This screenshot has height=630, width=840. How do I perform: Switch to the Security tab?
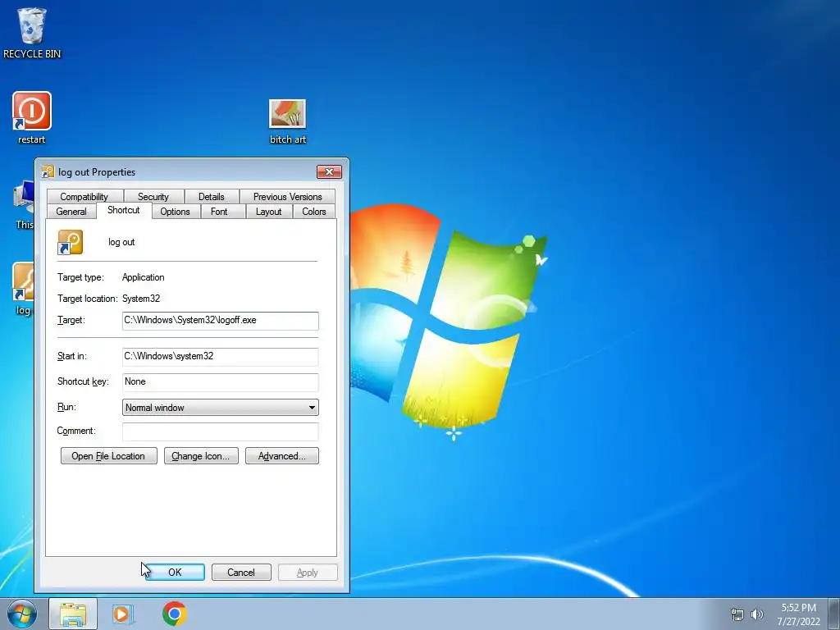coord(153,197)
